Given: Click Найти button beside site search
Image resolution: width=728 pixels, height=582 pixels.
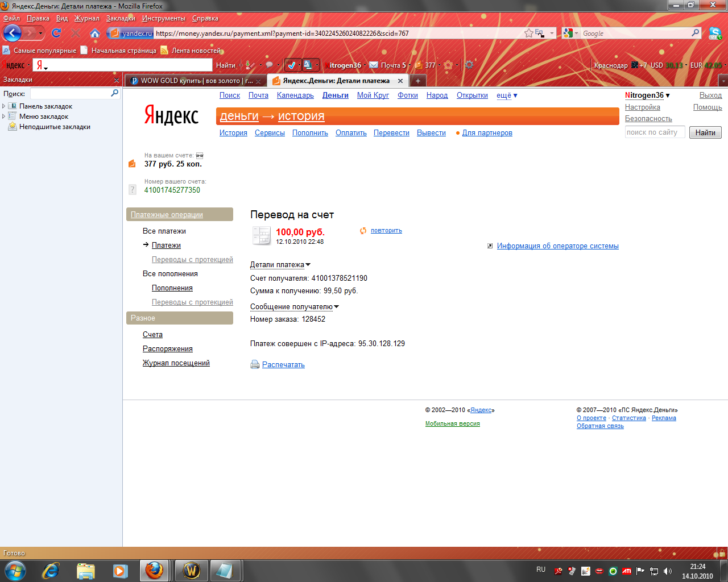Looking at the screenshot, I should pyautogui.click(x=705, y=132).
